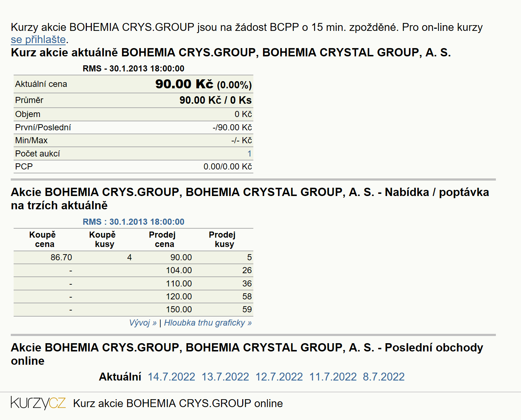Click the current price '90.00 Kč (0.00%)'
Viewport: 521px width, 420px height.
[x=203, y=84]
